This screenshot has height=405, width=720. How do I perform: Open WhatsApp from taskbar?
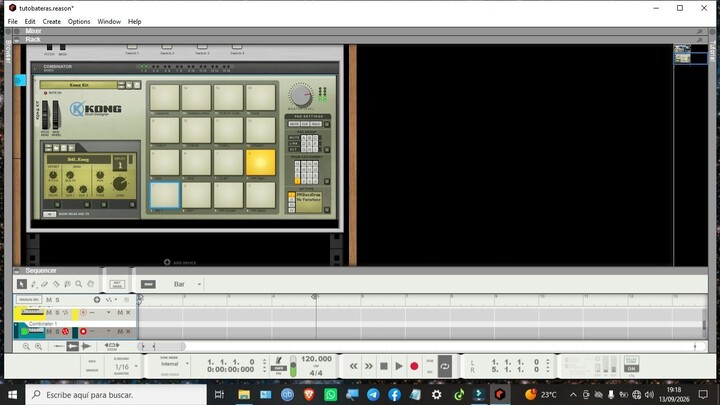pyautogui.click(x=330, y=394)
